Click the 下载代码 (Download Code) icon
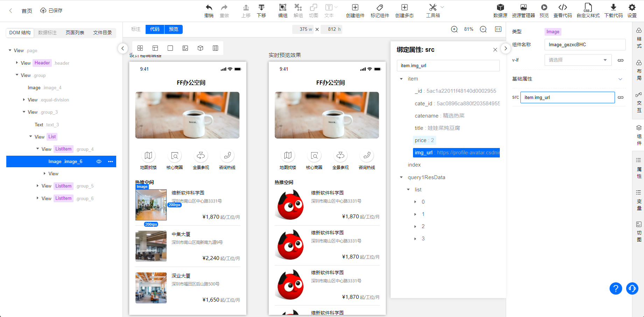 (x=613, y=10)
